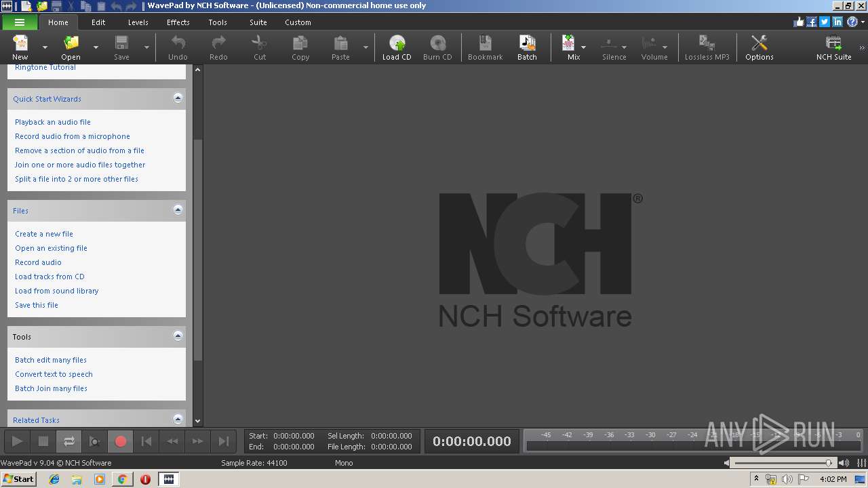
Task: Switch to the Tools tab
Action: pos(218,22)
